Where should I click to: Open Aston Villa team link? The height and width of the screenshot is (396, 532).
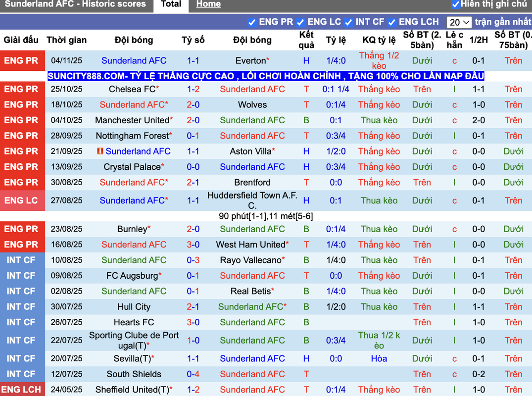(250, 151)
